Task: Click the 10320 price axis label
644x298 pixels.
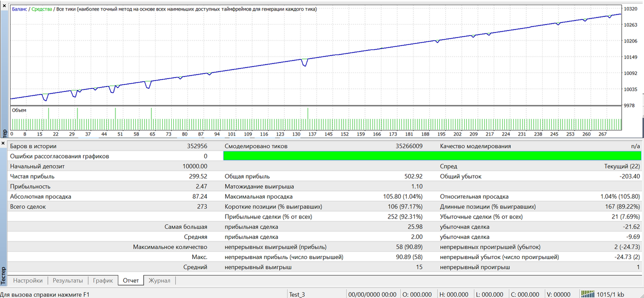Action: pyautogui.click(x=631, y=9)
